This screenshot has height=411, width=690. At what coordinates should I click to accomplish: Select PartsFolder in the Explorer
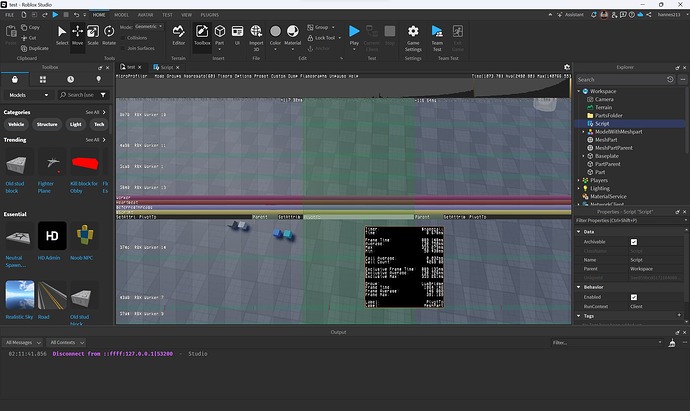point(609,115)
